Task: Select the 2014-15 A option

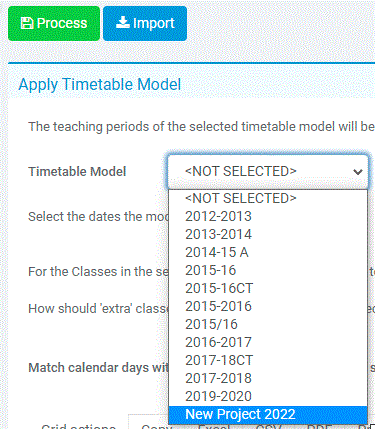Action: click(x=268, y=252)
